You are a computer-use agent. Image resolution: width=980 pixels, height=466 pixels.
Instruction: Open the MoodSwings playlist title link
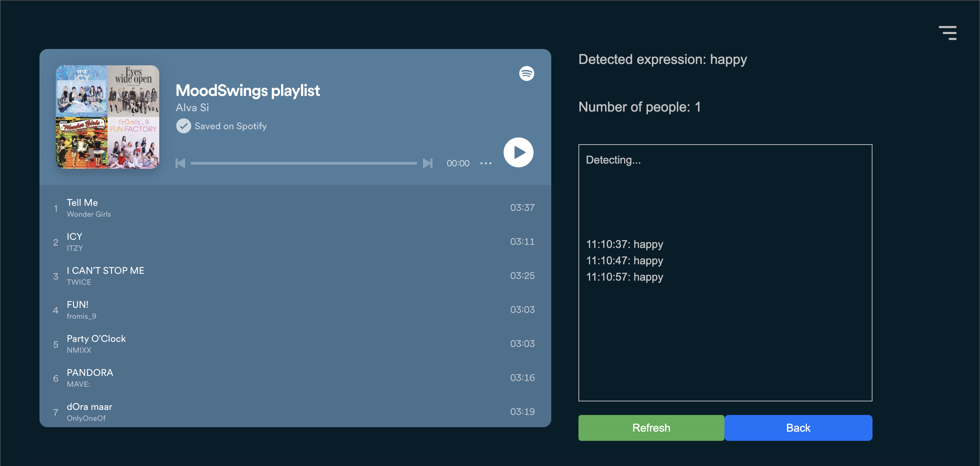(x=248, y=90)
